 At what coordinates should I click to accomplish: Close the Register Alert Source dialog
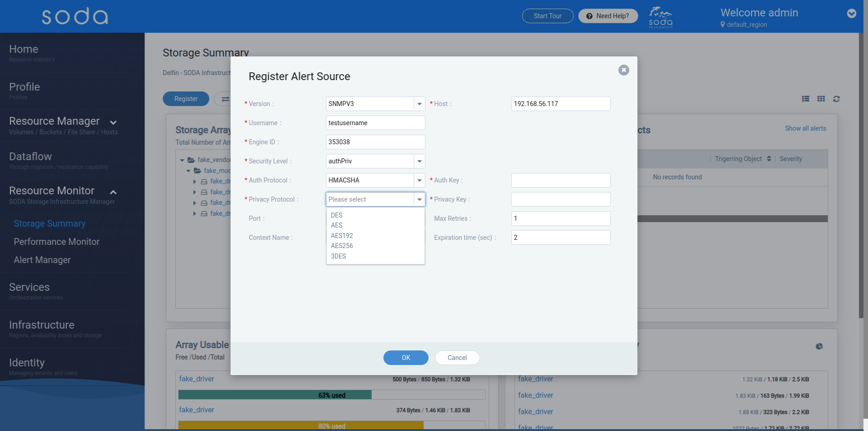(624, 70)
